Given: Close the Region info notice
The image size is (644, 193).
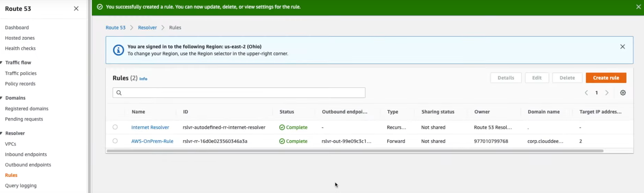Looking at the screenshot, I should [x=622, y=46].
